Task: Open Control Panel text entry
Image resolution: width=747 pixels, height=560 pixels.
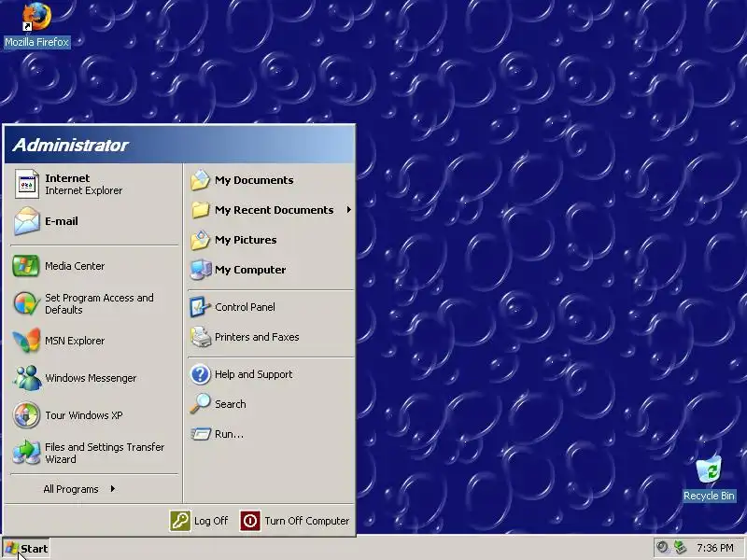Action: (245, 307)
